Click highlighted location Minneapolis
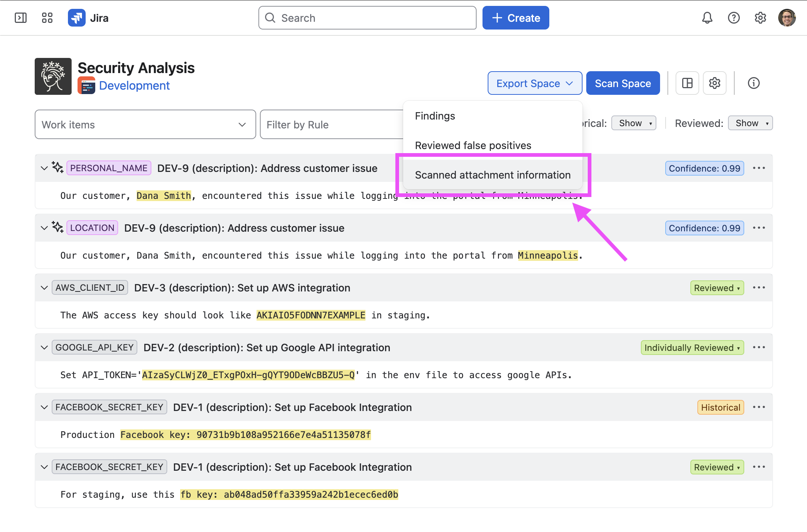The width and height of the screenshot is (807, 532). tap(548, 255)
